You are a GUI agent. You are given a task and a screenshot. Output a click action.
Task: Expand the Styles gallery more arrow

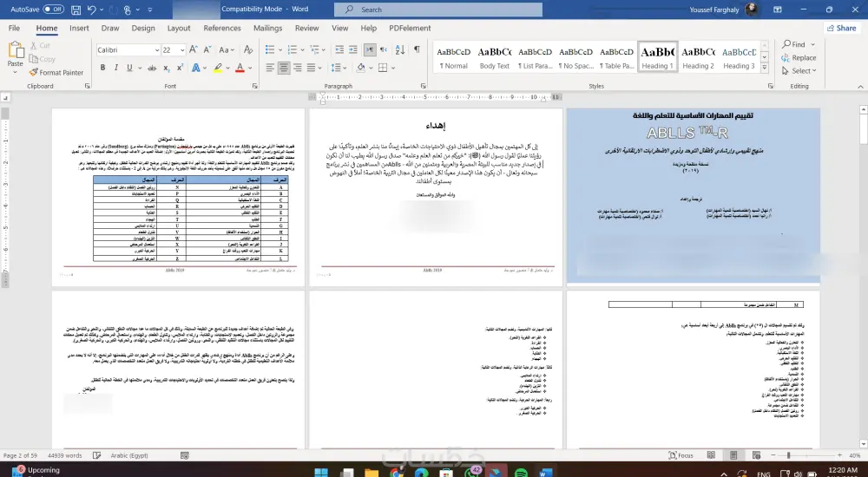point(765,68)
